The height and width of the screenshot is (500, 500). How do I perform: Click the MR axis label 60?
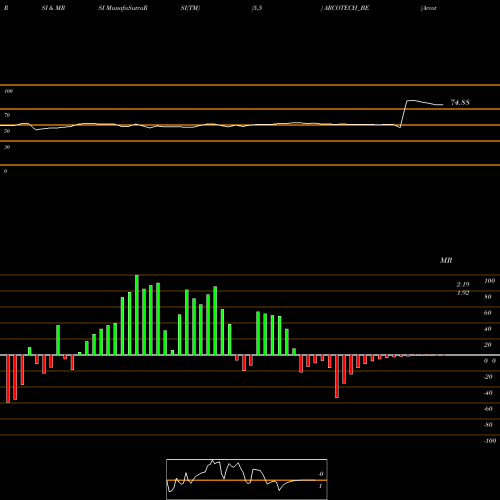488,313
